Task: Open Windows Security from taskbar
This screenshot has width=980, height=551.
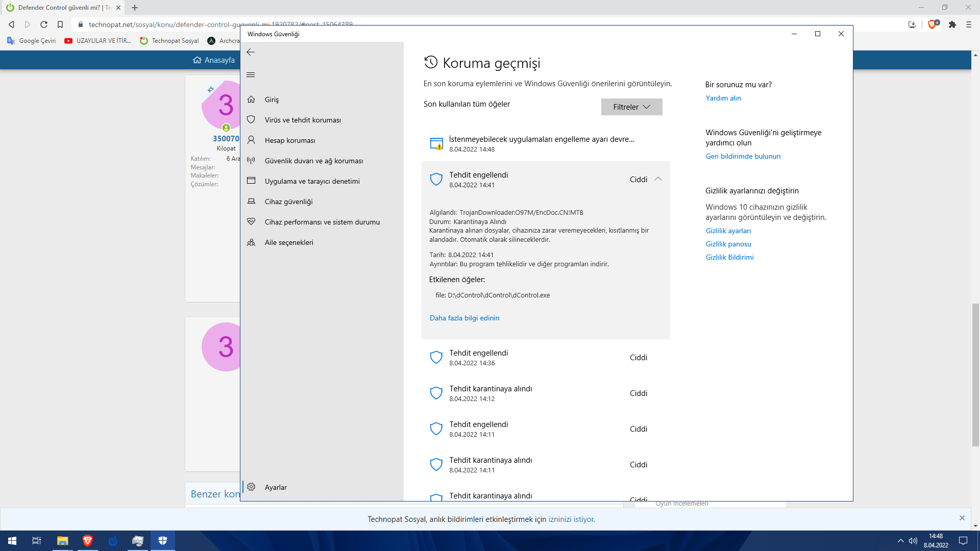Action: 163,541
